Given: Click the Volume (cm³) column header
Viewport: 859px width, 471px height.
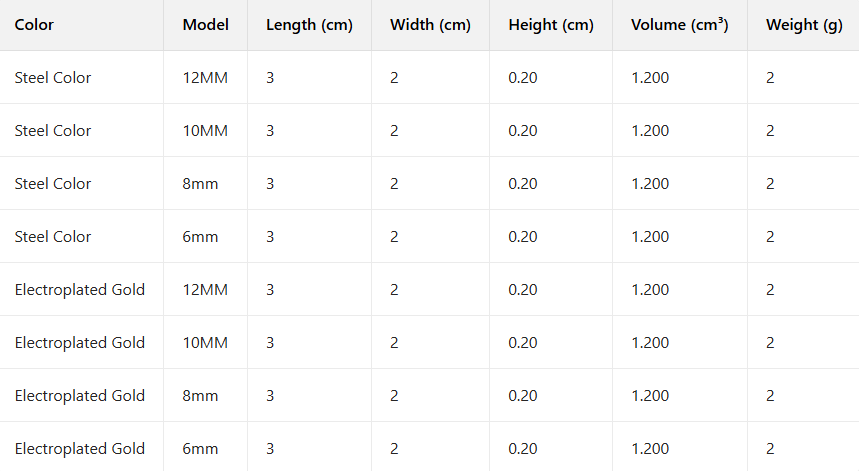Looking at the screenshot, I should (679, 25).
